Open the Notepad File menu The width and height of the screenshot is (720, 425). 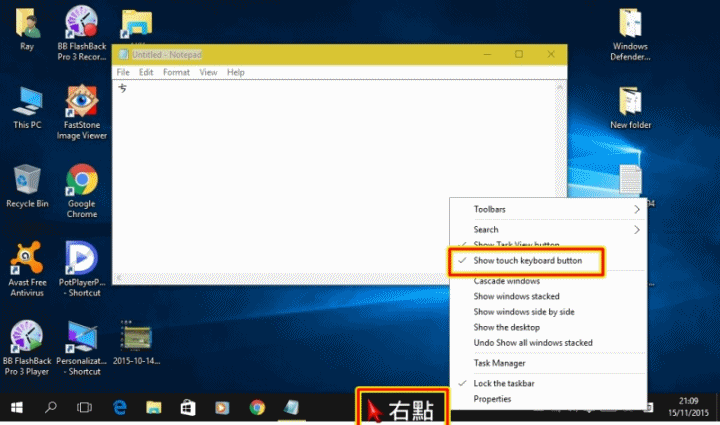[123, 73]
